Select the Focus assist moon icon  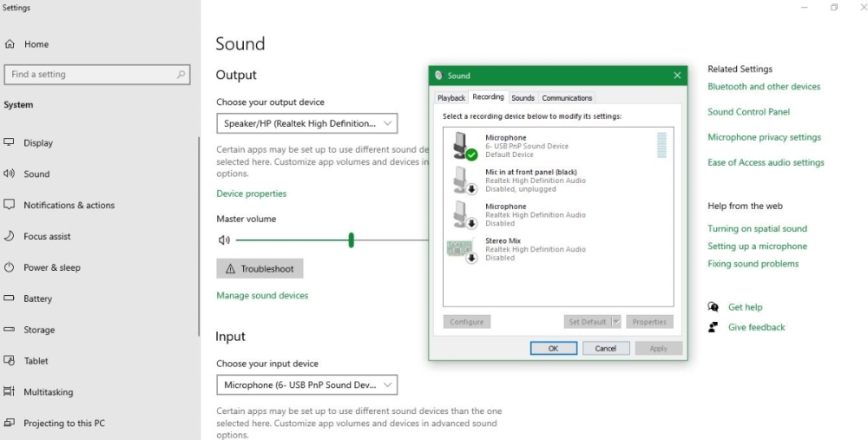tap(10, 236)
